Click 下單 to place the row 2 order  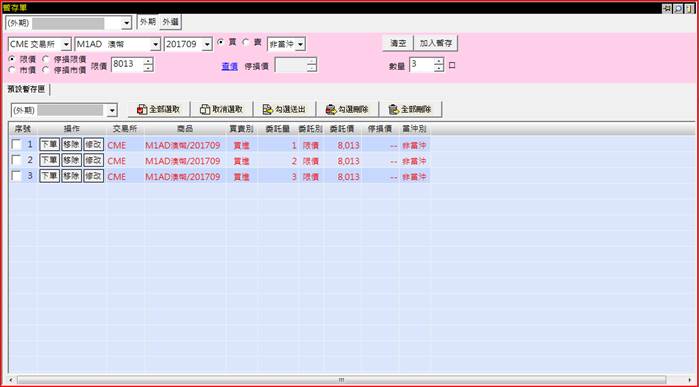point(49,160)
